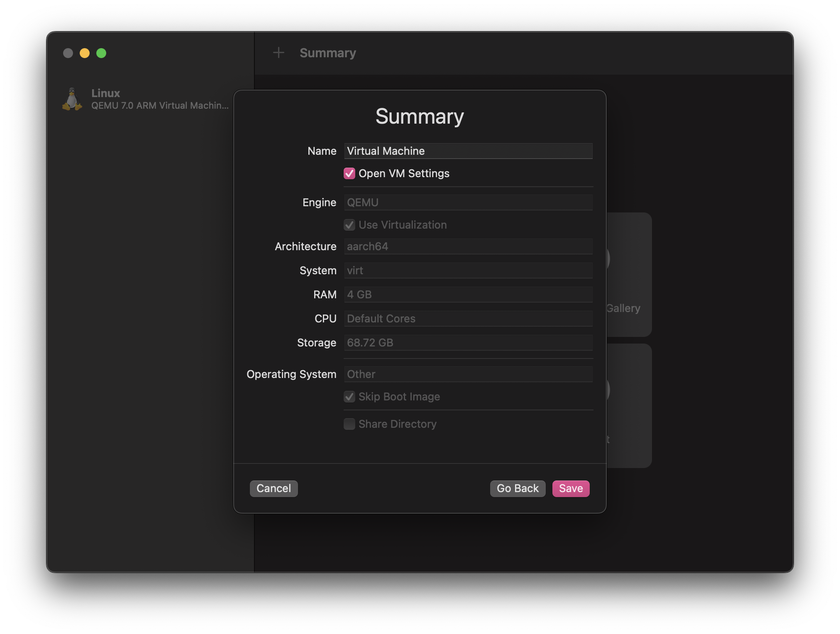Click the Architecture field showing aarch64
840x634 pixels.
pyautogui.click(x=468, y=246)
